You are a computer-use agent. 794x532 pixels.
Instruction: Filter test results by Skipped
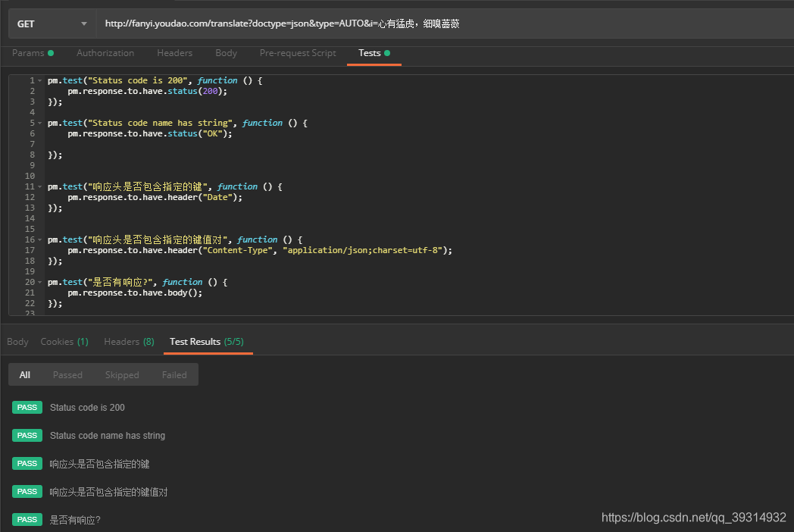click(x=122, y=375)
